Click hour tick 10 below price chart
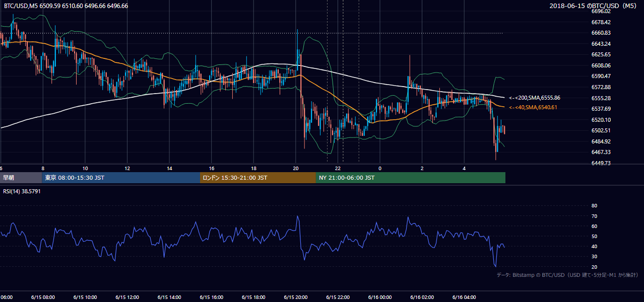The image size is (644, 302). coord(85,168)
